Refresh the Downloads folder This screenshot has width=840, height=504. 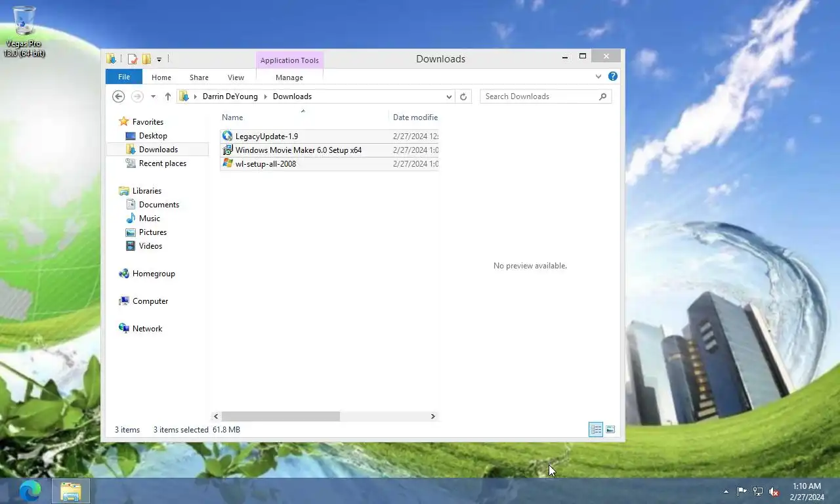[x=463, y=96]
